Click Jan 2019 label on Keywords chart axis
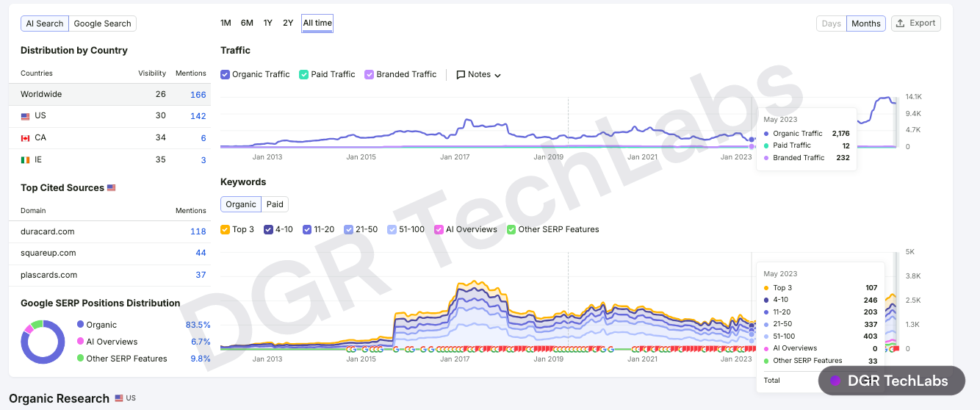 [549, 359]
